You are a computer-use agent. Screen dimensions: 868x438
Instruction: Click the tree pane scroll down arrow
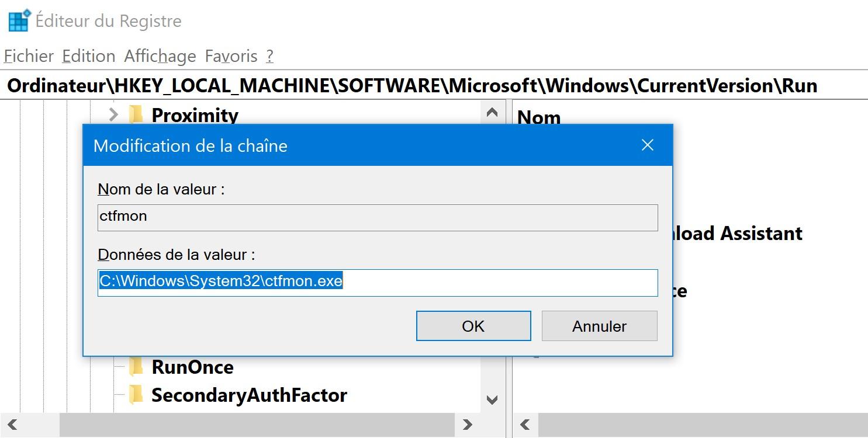coord(492,400)
